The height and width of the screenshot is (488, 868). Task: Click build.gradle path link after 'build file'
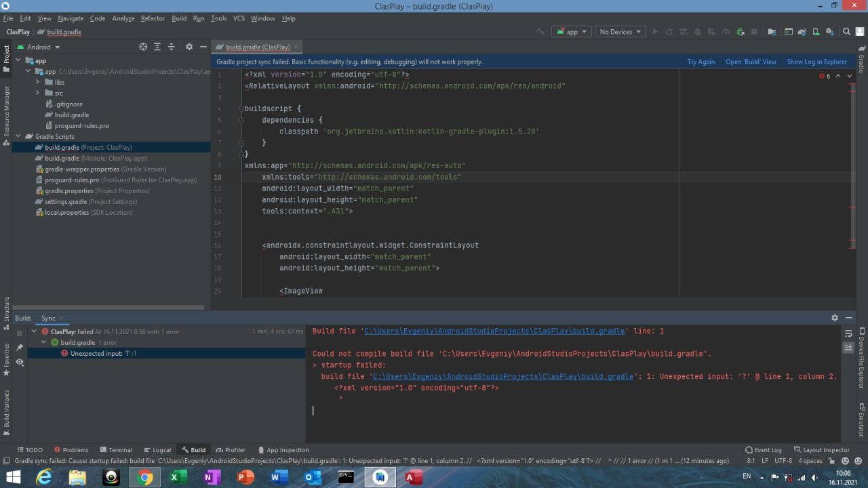pyautogui.click(x=503, y=376)
